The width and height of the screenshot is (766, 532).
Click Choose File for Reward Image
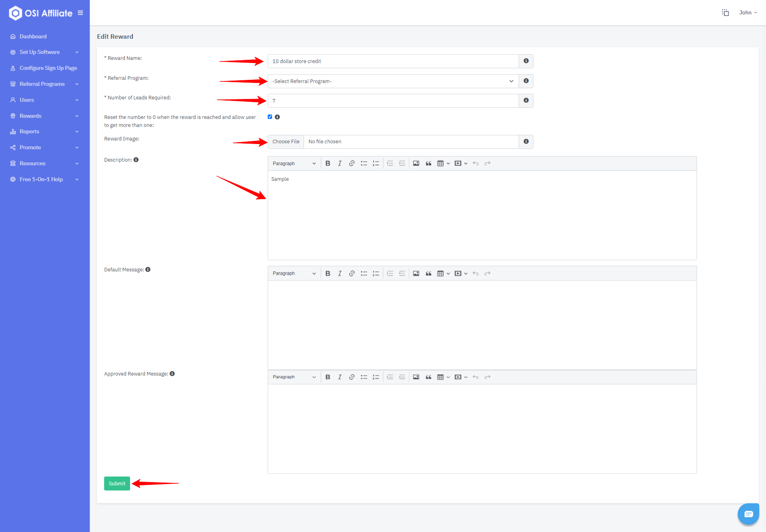click(x=286, y=142)
